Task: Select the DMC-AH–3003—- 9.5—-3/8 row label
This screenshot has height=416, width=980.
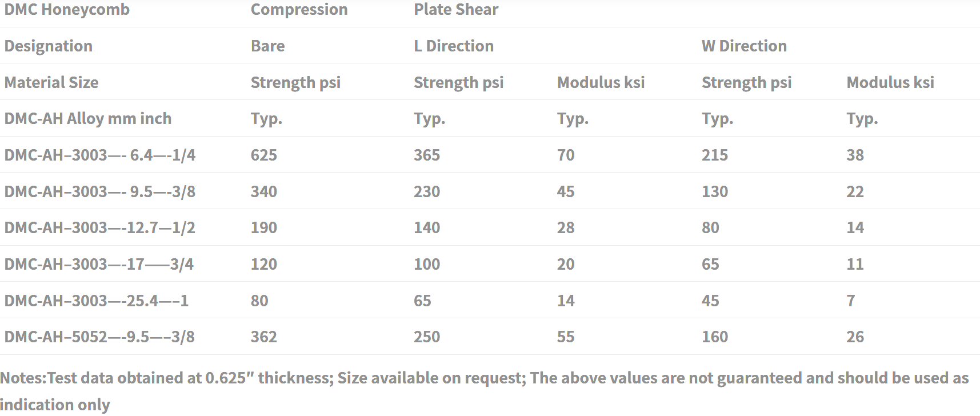Action: [x=100, y=191]
